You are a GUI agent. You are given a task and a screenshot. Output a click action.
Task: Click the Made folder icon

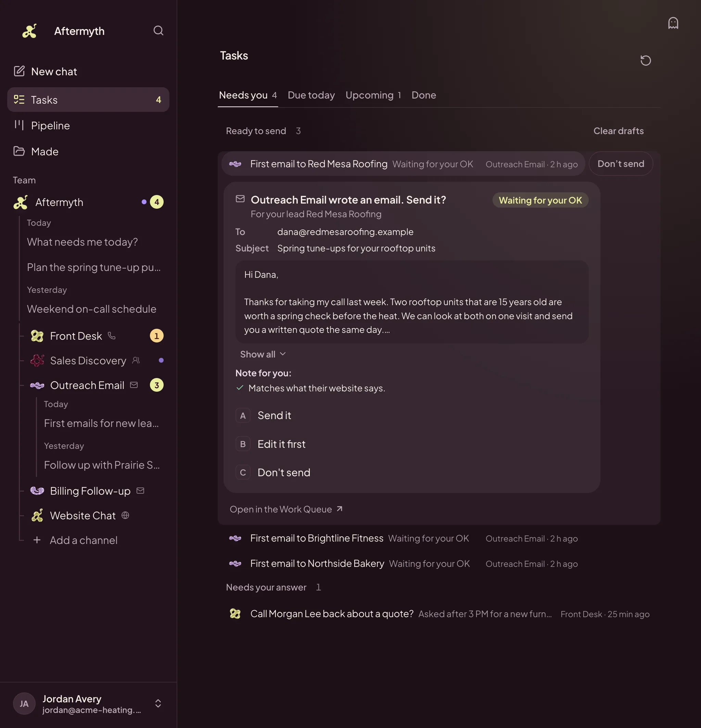tap(19, 151)
